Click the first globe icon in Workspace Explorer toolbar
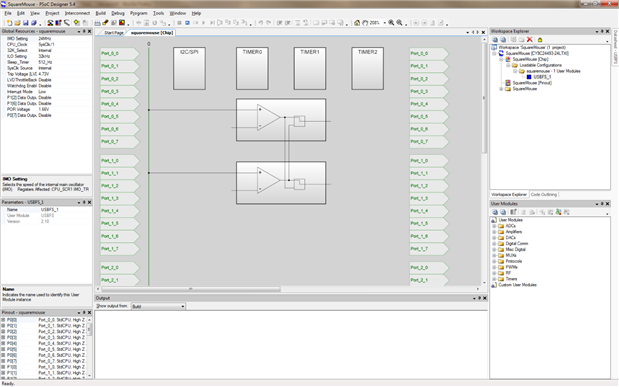Viewport: 619px width, 387px height. point(495,39)
